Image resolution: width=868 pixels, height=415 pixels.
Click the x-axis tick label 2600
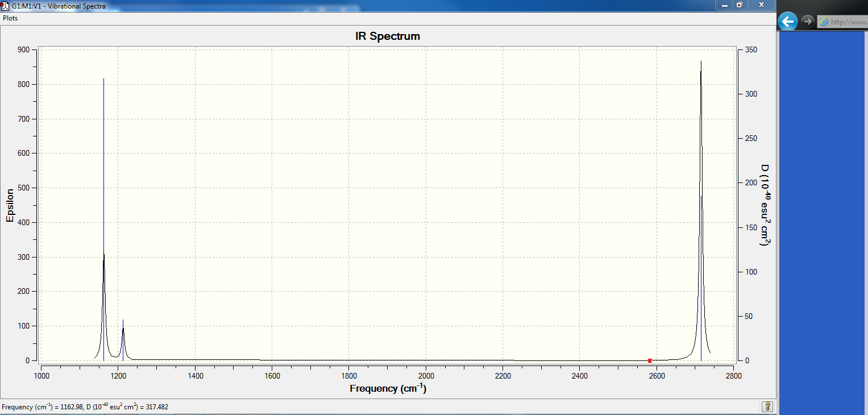[657, 376]
